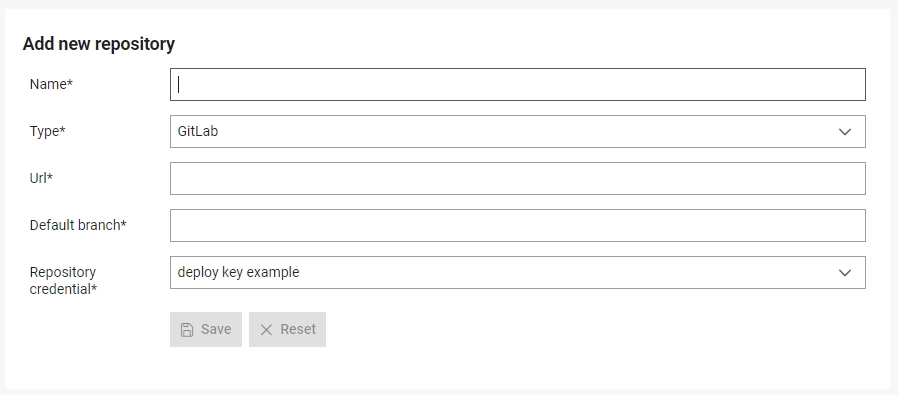
Task: Open the deploy key example credential dropdown
Action: 518,272
